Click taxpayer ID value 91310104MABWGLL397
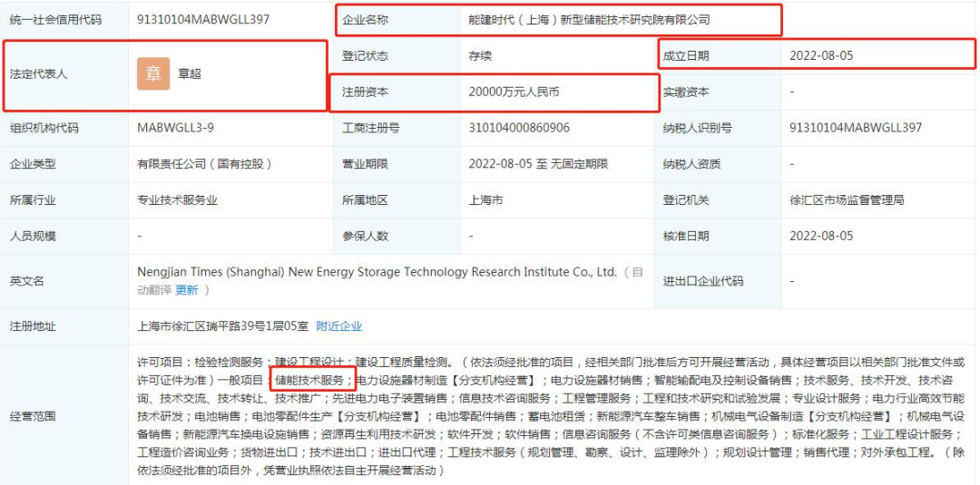This screenshot has height=485, width=980. point(856,128)
